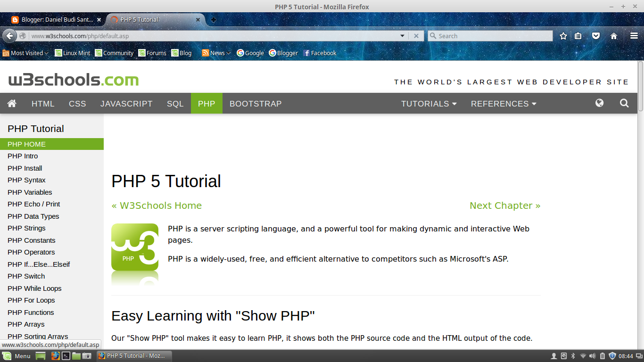Select the BOOTSTRAP menu item
644x362 pixels.
tap(255, 103)
